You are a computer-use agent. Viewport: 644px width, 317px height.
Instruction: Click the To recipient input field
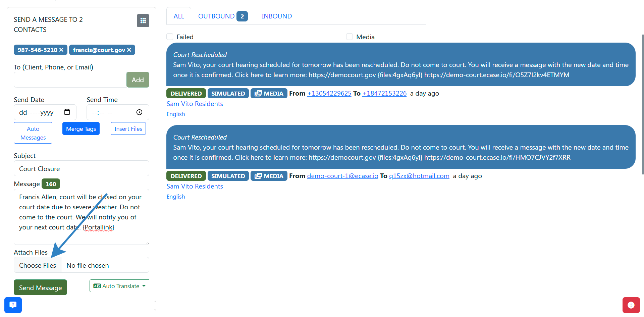70,80
